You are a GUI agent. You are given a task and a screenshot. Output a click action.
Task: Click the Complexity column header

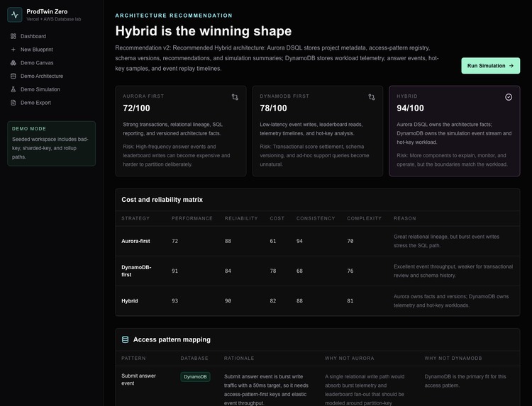pyautogui.click(x=364, y=218)
